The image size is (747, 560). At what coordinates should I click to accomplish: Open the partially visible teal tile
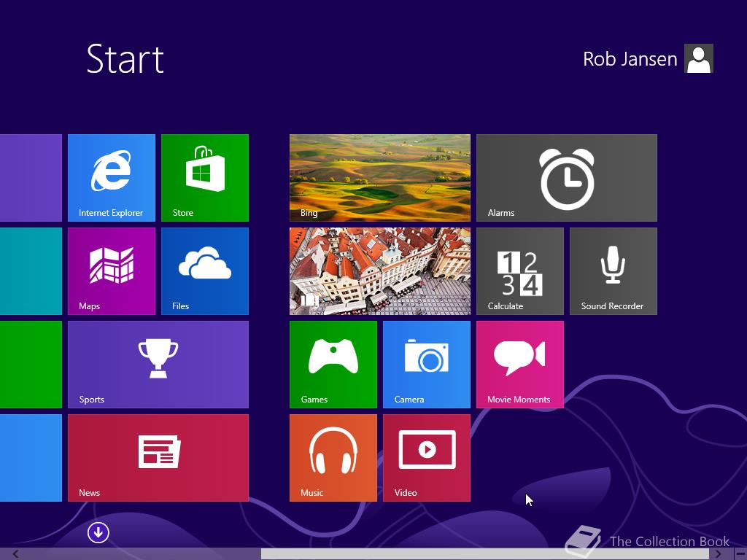click(x=31, y=271)
